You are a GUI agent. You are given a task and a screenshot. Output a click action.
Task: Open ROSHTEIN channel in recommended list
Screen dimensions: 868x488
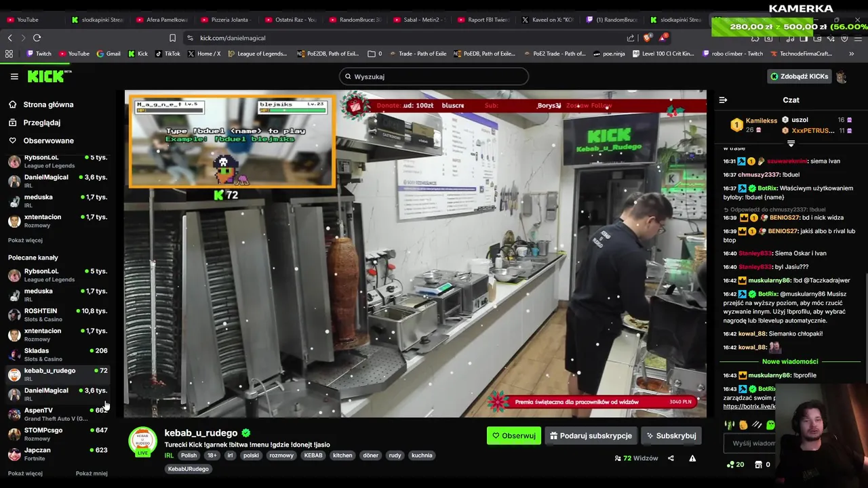pyautogui.click(x=58, y=314)
